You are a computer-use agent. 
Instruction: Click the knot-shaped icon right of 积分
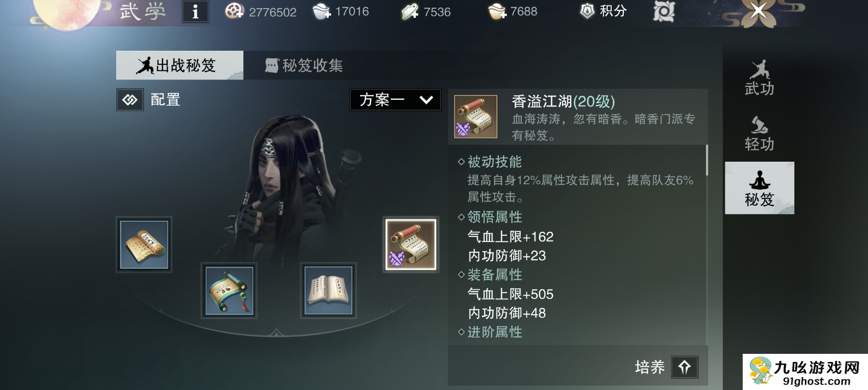click(664, 12)
